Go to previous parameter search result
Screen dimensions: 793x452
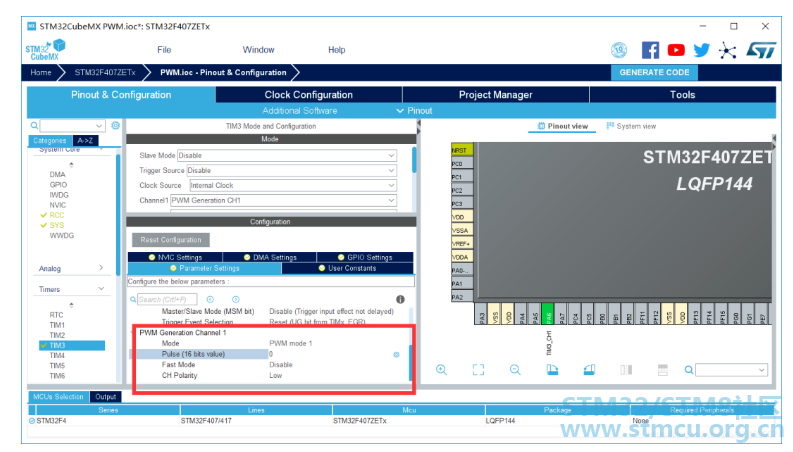(x=210, y=299)
